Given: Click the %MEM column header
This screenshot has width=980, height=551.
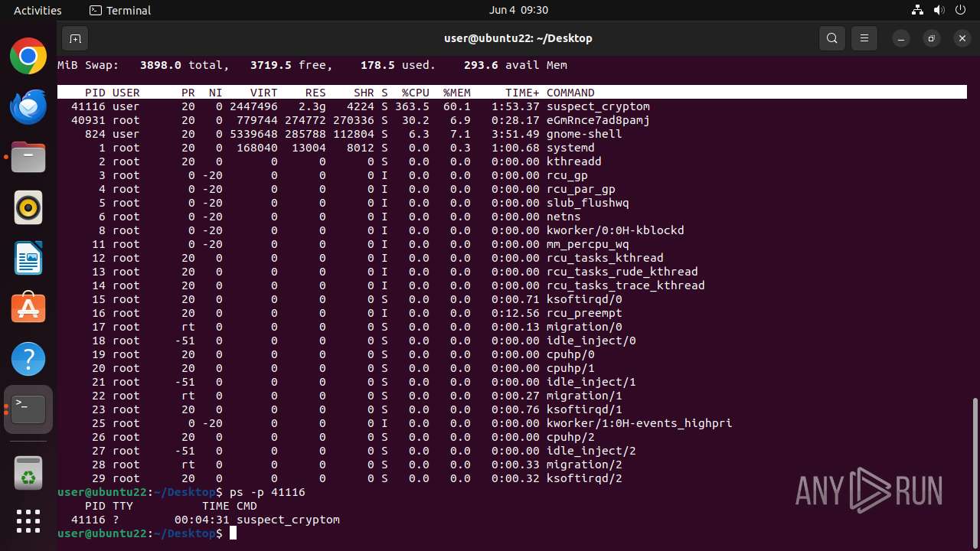Looking at the screenshot, I should (457, 93).
